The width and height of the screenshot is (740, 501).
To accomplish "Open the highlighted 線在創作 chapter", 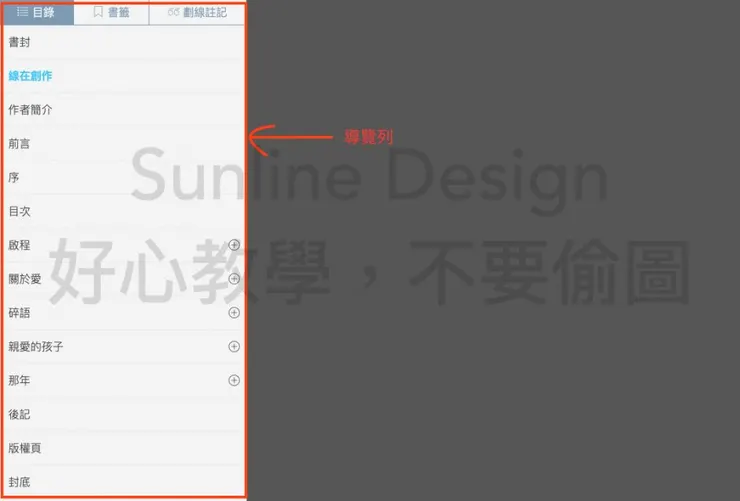I will [x=124, y=76].
